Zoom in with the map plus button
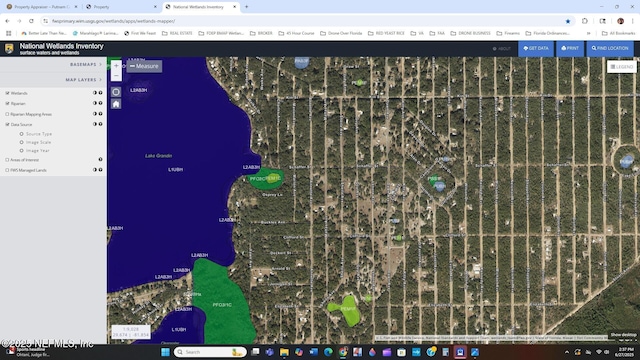The image size is (640, 360). point(116,65)
